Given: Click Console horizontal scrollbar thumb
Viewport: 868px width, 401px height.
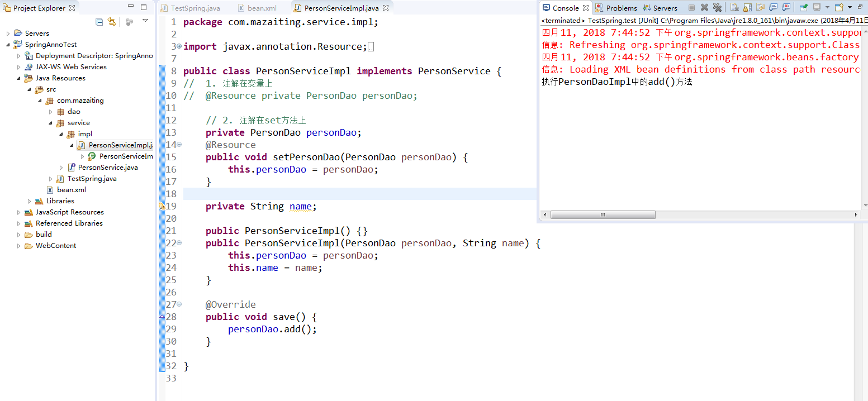Looking at the screenshot, I should point(603,214).
